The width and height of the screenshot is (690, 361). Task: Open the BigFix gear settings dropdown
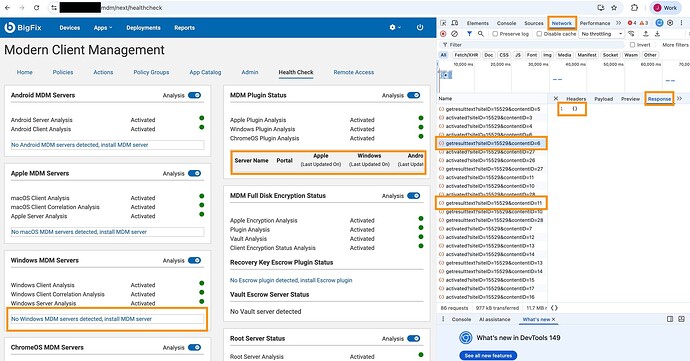[395, 27]
